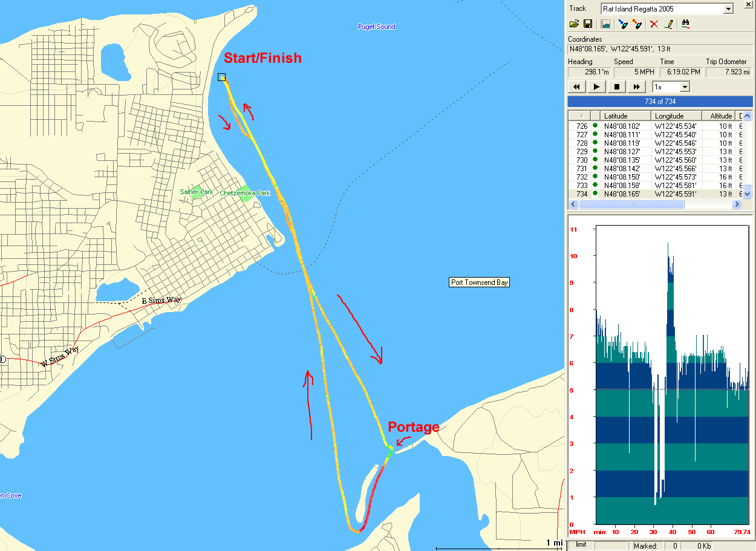The image size is (756, 551).
Task: Sort by the Longitude column header
Action: (676, 116)
